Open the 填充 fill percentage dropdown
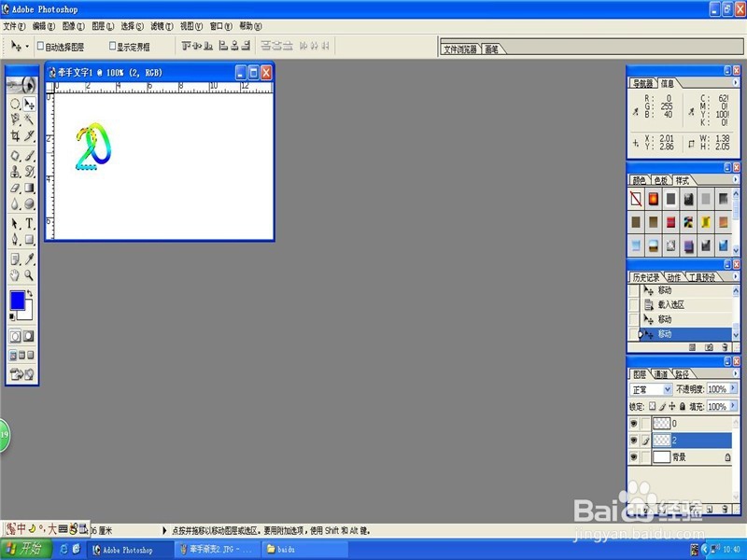The width and height of the screenshot is (747, 560). (733, 405)
